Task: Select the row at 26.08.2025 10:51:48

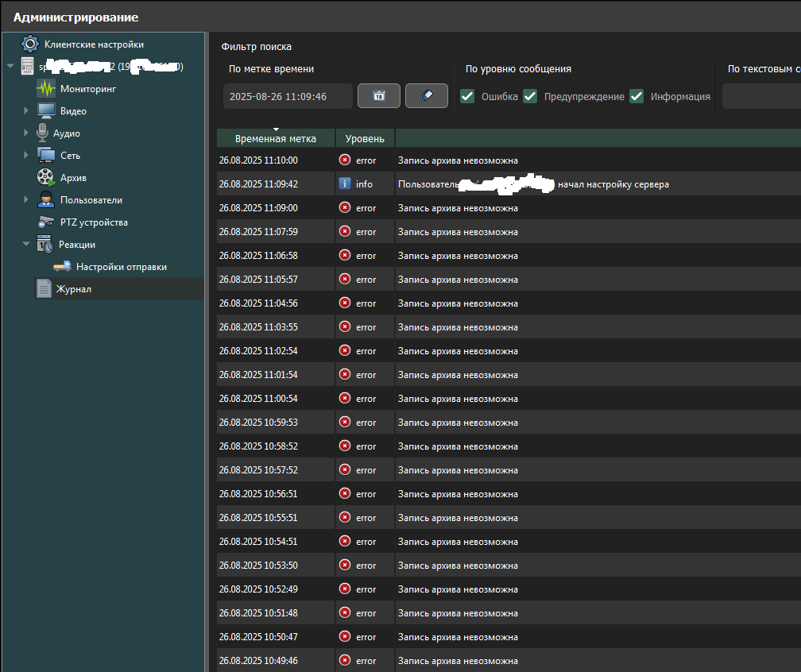Action: tap(509, 612)
